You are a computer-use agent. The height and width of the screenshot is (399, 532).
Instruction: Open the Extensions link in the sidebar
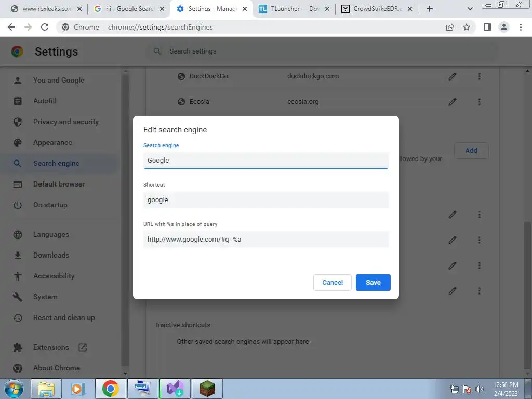pos(51,347)
